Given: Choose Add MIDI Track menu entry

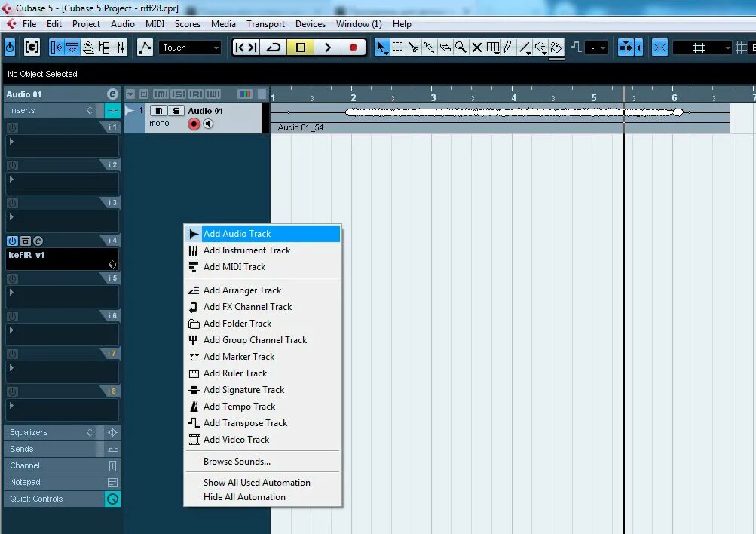Looking at the screenshot, I should point(263,267).
